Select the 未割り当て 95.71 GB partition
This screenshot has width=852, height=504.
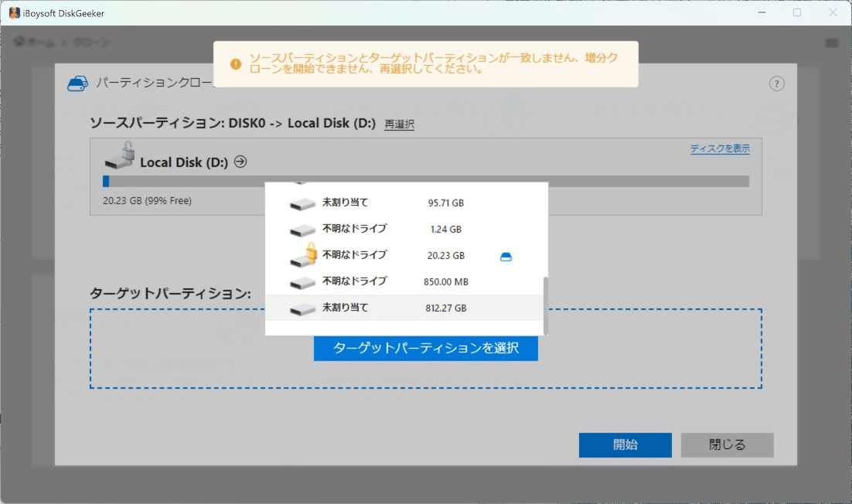[404, 203]
